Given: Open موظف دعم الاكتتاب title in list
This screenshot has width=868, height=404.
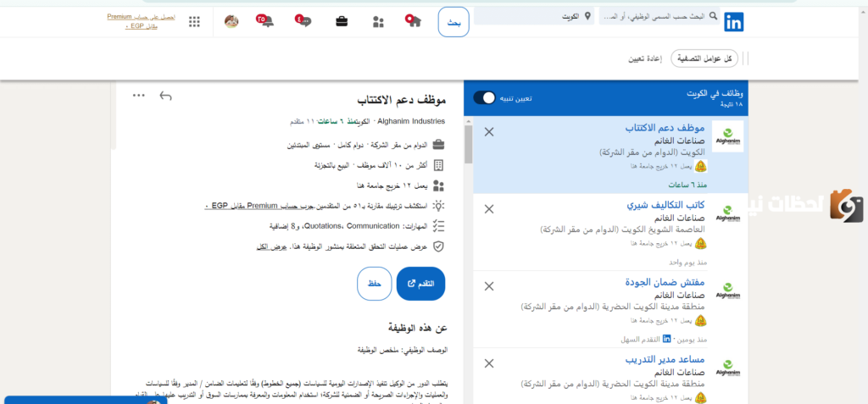Looking at the screenshot, I should tap(665, 128).
